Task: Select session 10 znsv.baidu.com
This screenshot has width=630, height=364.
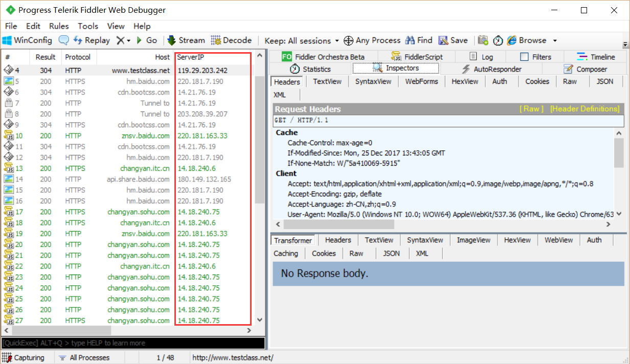Action: click(127, 135)
